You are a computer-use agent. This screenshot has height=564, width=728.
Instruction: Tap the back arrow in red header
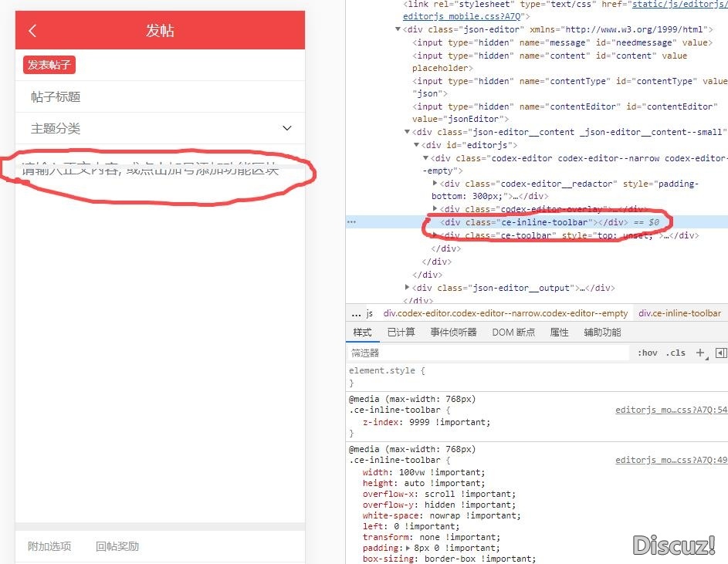point(32,31)
